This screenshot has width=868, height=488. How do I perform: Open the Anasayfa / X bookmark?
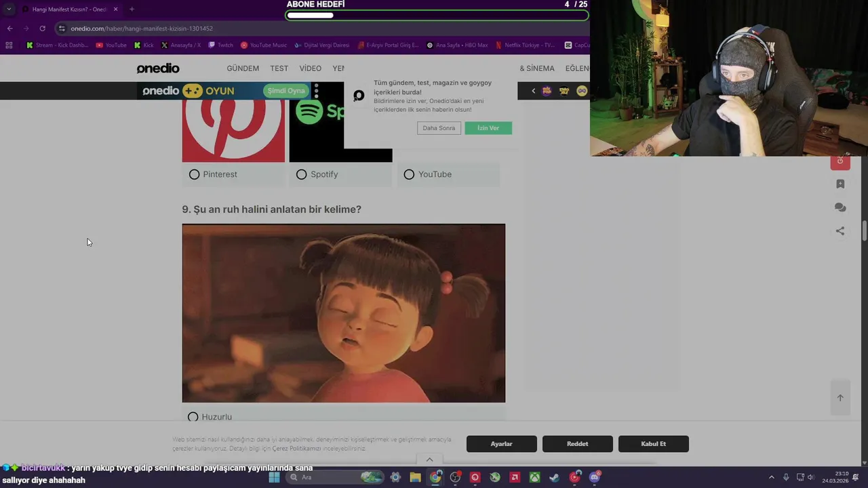[180, 45]
